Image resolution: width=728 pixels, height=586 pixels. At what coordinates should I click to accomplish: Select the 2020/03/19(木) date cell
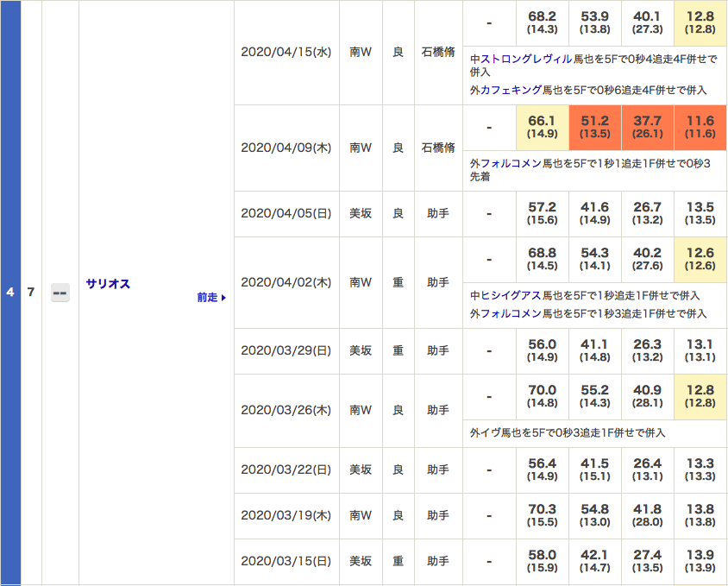coord(286,516)
